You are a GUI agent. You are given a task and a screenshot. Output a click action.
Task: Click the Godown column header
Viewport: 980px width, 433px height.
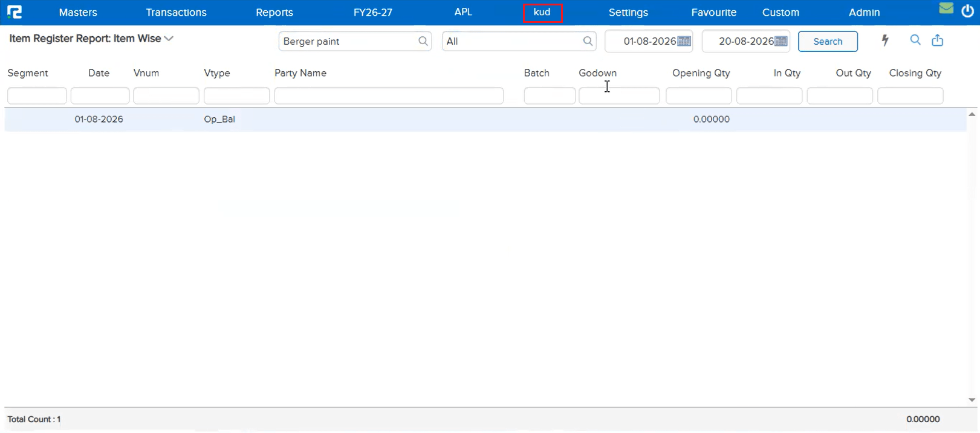point(597,73)
